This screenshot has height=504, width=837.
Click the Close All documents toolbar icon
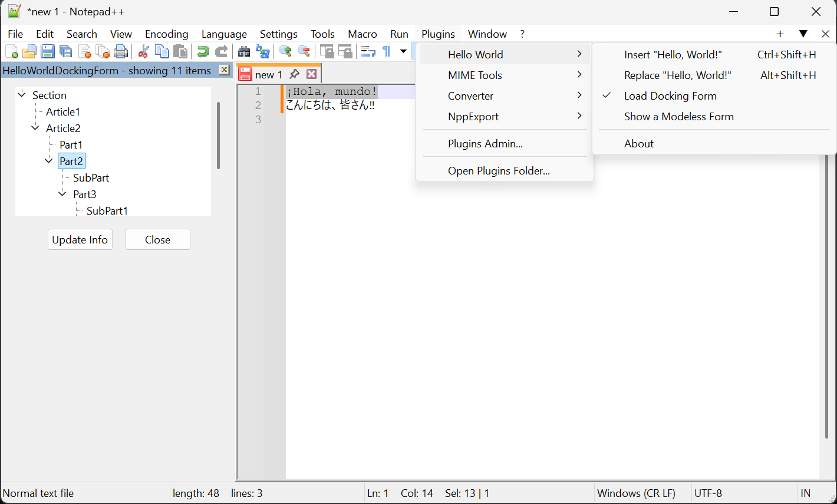click(x=103, y=51)
